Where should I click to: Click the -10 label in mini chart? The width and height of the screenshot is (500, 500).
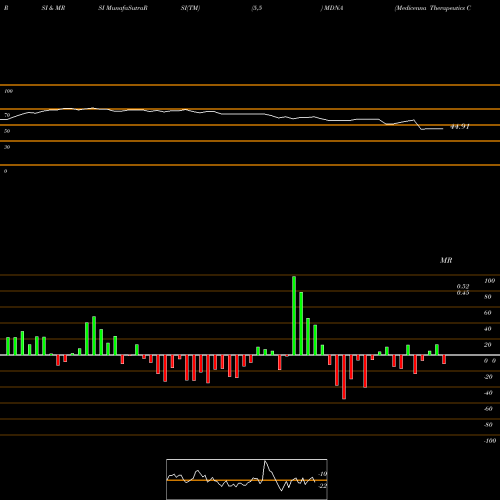322,474
